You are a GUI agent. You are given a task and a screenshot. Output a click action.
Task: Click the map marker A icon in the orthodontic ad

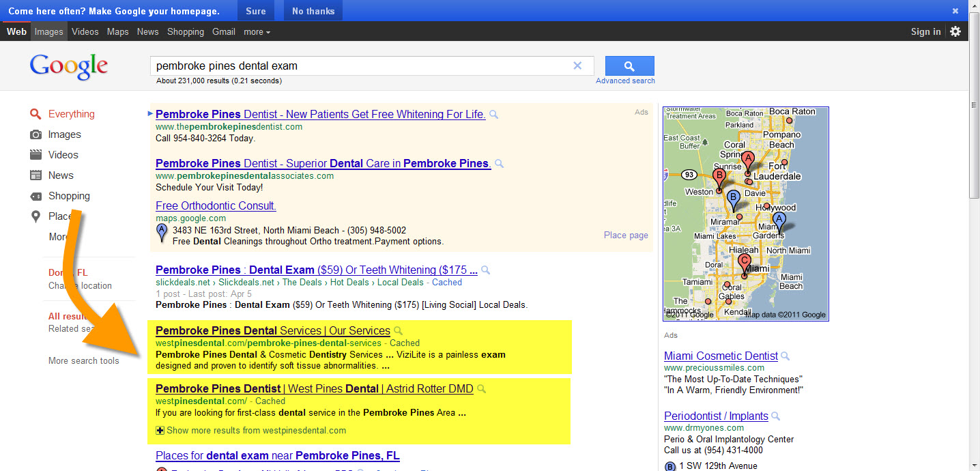[x=162, y=232]
